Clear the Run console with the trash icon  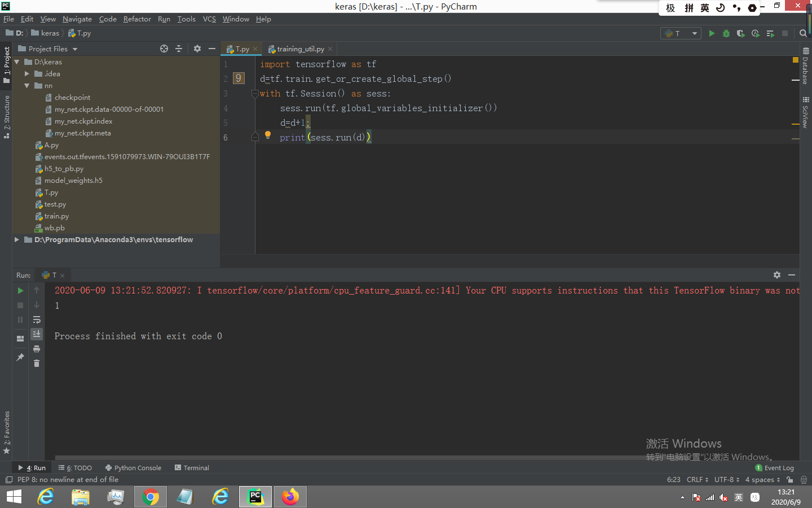click(37, 363)
